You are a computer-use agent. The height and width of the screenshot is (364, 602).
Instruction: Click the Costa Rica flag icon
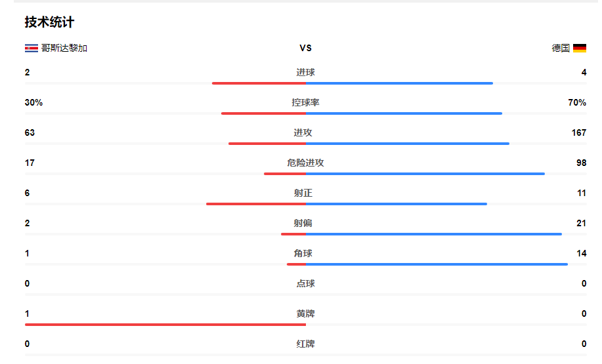[x=31, y=48]
